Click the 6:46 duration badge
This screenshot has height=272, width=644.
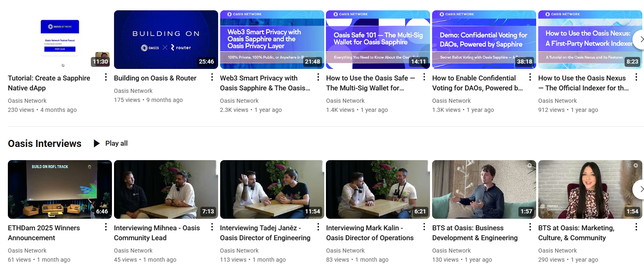tap(102, 212)
